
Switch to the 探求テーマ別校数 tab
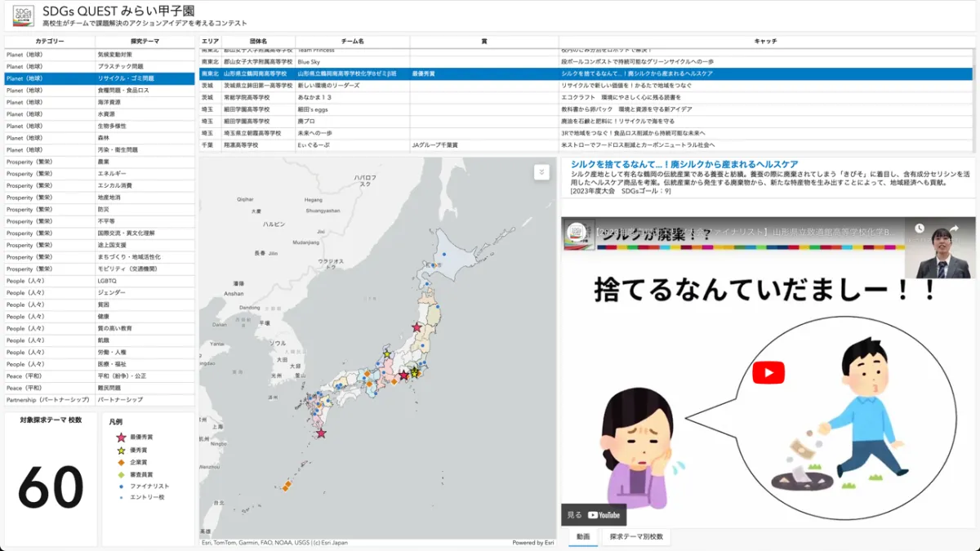(636, 537)
